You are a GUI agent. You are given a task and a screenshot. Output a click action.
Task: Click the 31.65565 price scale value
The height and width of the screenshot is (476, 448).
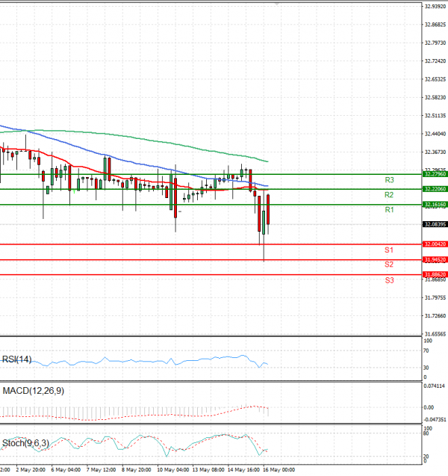point(435,334)
